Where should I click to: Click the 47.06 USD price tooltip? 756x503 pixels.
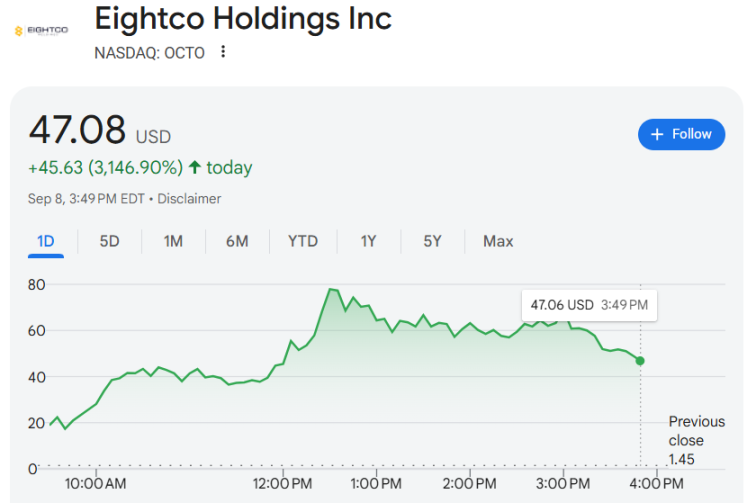tap(589, 304)
